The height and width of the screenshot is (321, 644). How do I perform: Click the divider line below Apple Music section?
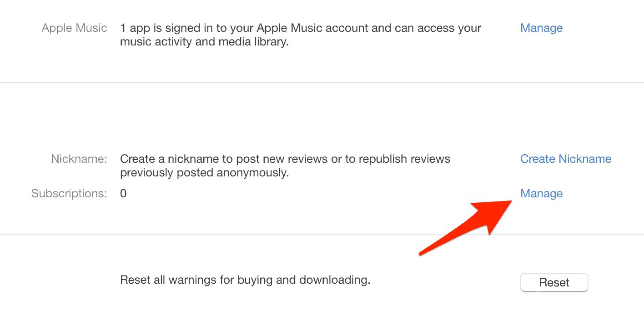pyautogui.click(x=322, y=82)
